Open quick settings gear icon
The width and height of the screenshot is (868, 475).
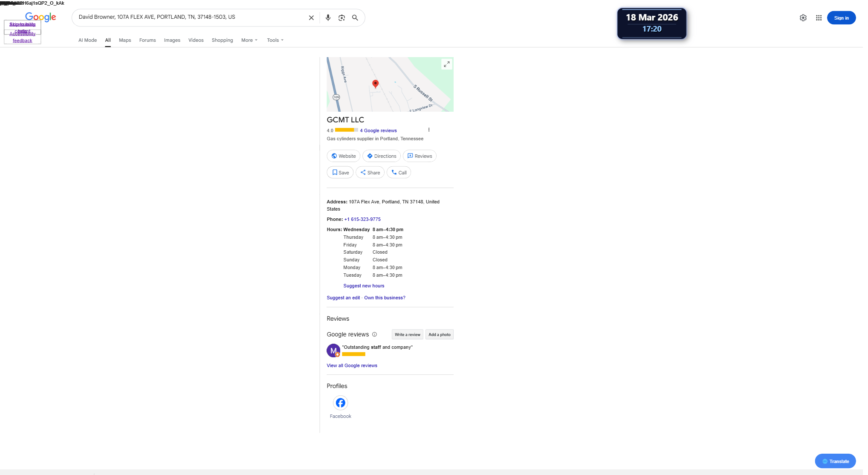click(x=803, y=18)
